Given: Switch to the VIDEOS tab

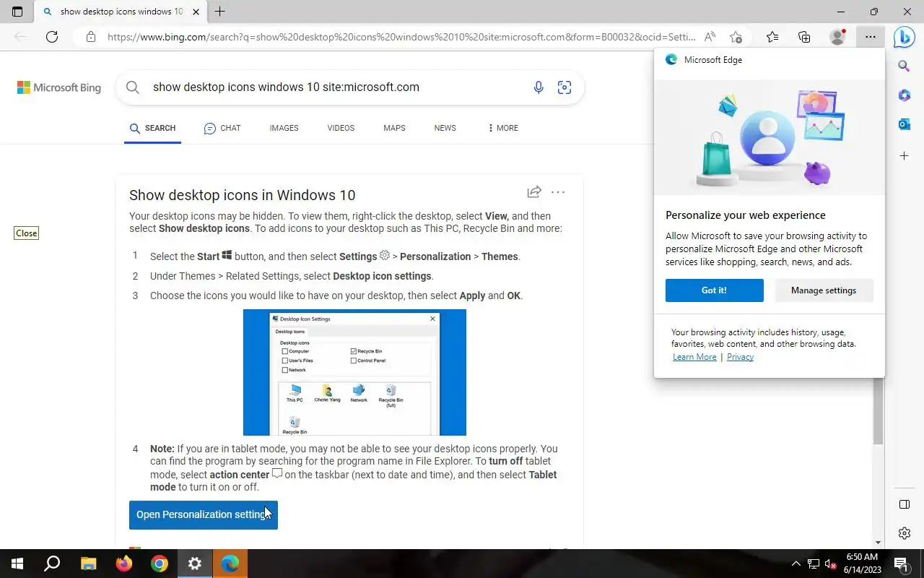Looking at the screenshot, I should [341, 128].
